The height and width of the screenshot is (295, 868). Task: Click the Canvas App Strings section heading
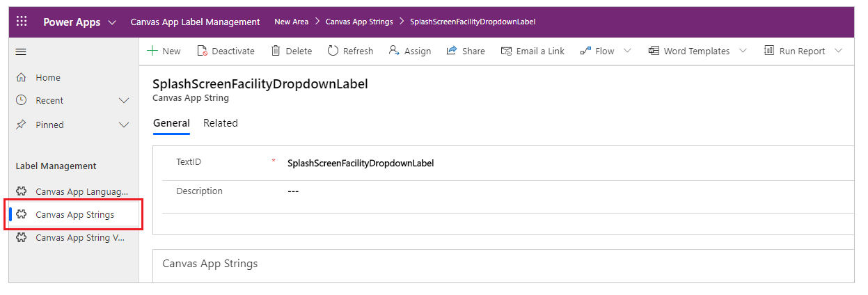[x=210, y=264]
